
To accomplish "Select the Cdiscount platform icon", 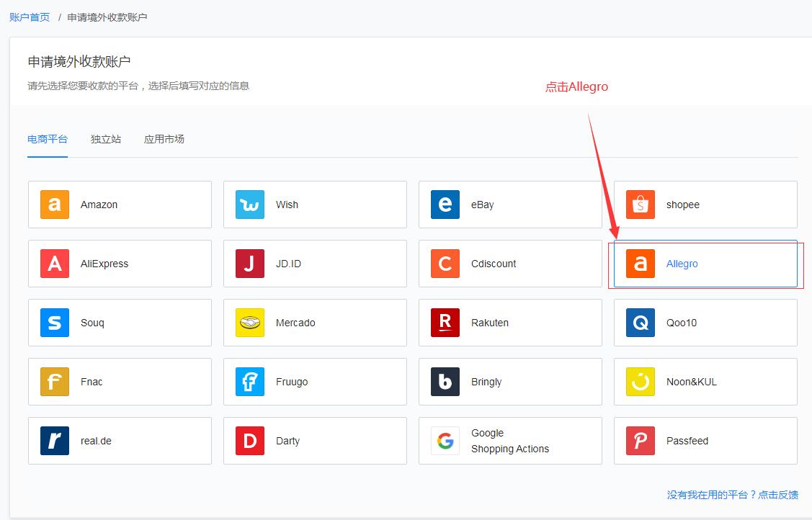I will coord(445,264).
